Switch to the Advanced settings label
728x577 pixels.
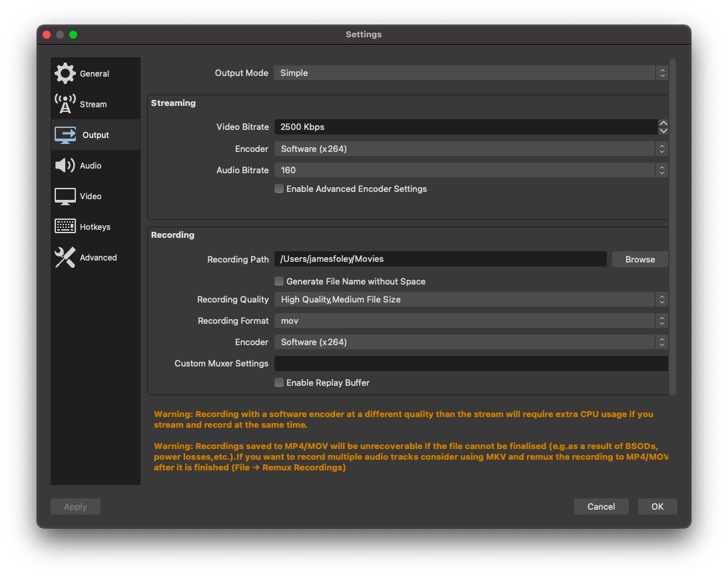98,258
